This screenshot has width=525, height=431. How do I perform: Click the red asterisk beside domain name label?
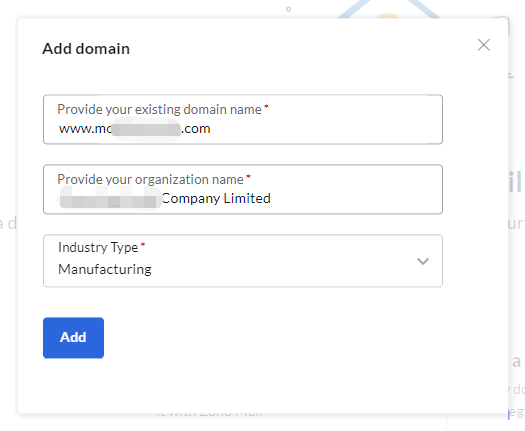click(x=266, y=107)
